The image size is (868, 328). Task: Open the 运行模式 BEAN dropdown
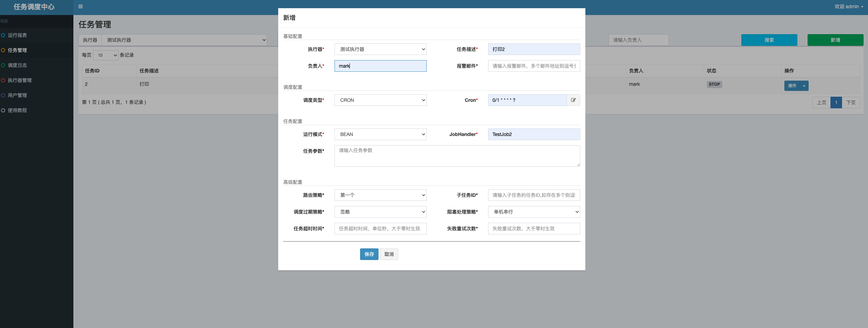tap(380, 134)
